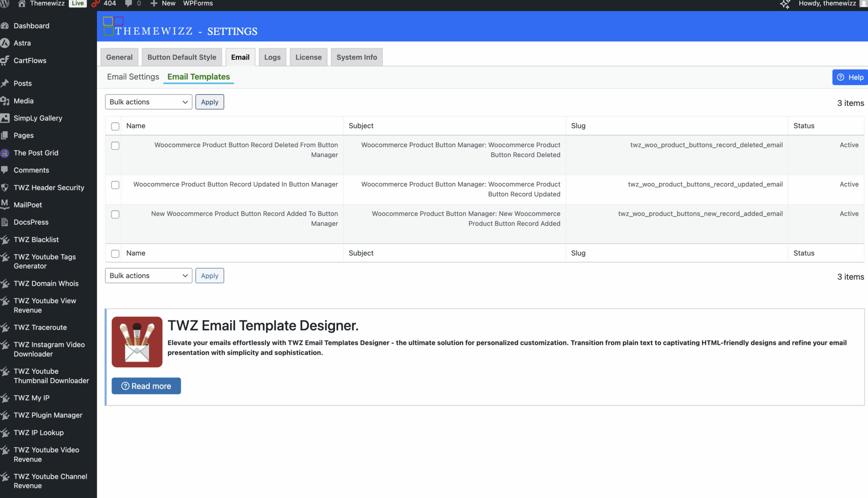Open the Email Settings sub-tab
The height and width of the screenshot is (498, 868).
(133, 77)
